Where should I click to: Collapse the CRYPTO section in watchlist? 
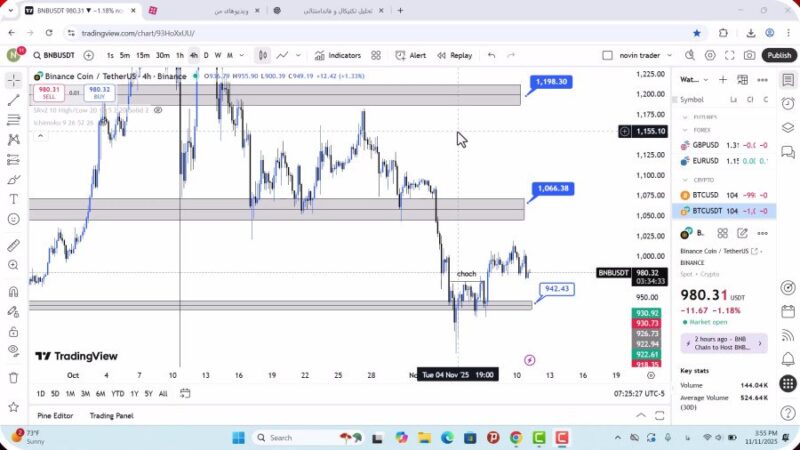pyautogui.click(x=685, y=180)
